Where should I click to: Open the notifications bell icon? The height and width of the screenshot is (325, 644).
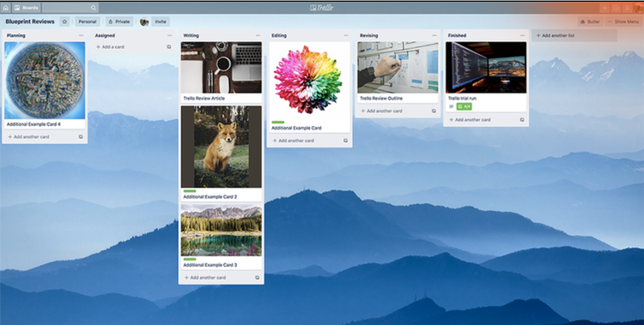coord(627,8)
